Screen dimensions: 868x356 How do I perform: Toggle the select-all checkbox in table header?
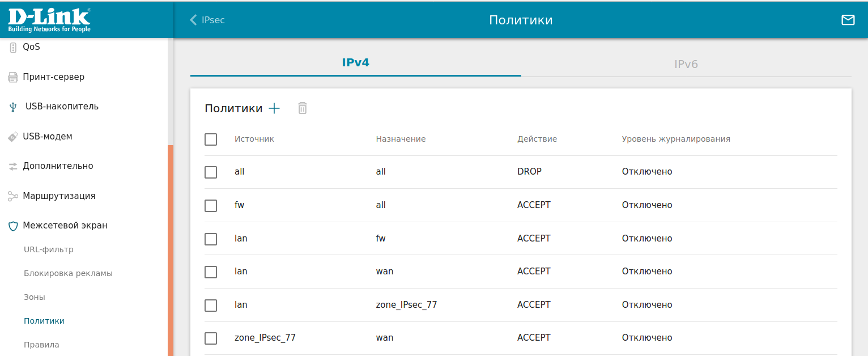tap(211, 139)
